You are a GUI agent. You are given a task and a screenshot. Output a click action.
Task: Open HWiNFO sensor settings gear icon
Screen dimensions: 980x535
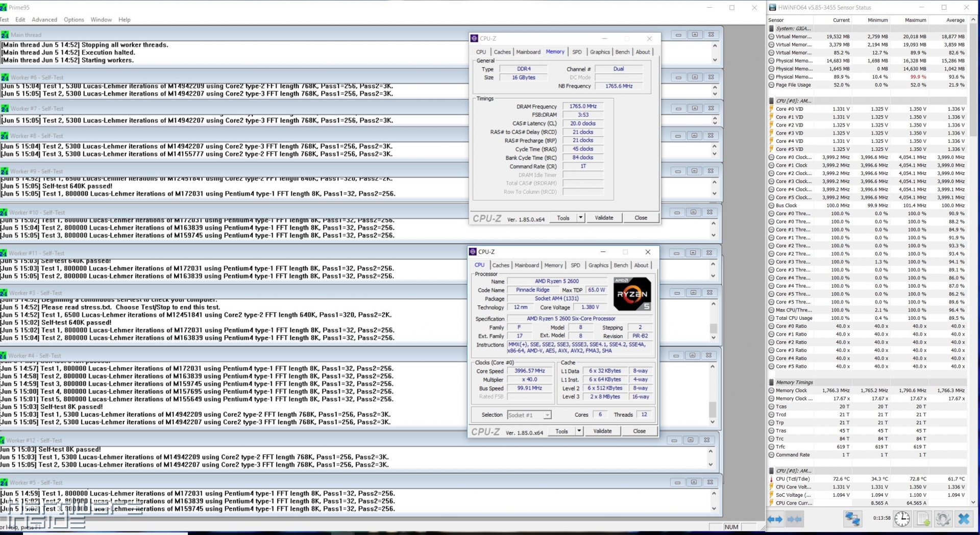click(x=943, y=519)
